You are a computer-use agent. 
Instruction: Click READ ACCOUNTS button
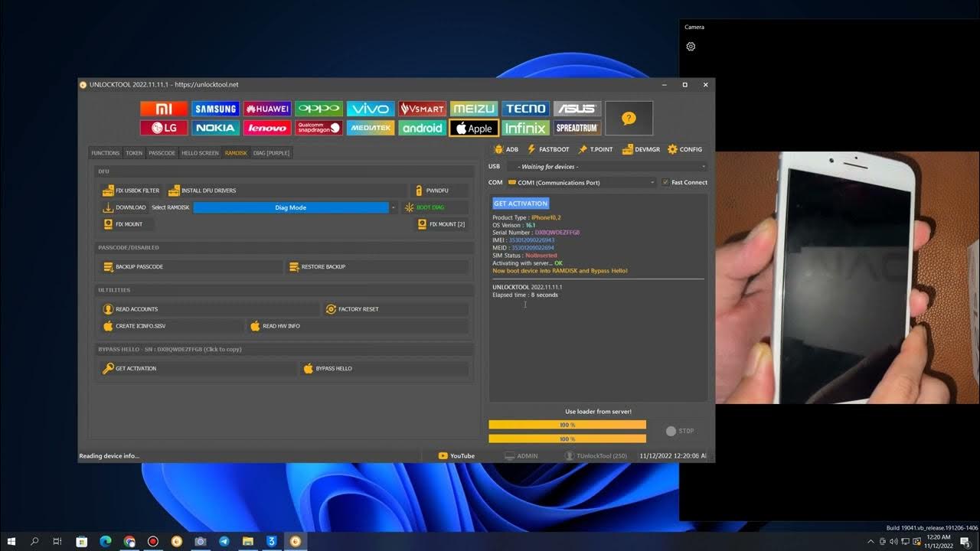coord(210,309)
